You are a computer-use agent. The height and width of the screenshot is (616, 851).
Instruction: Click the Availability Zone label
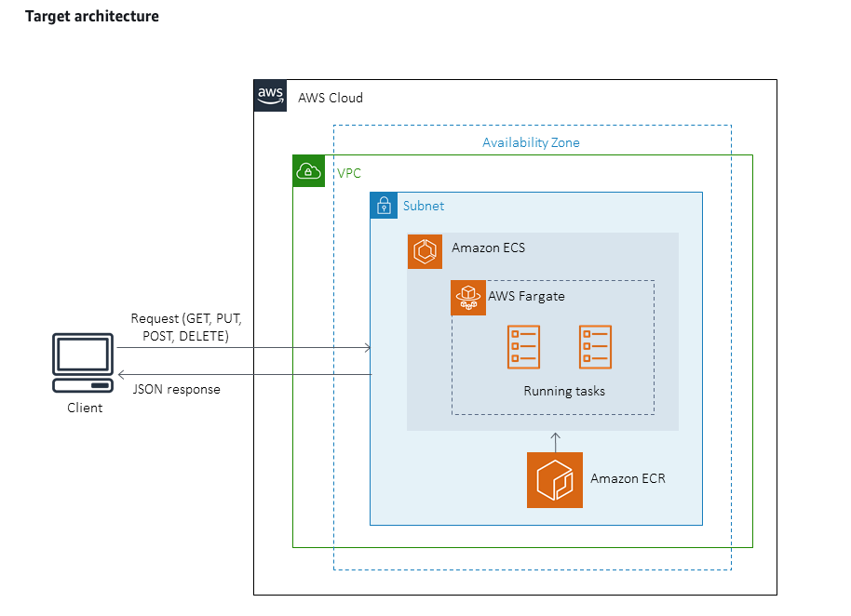tap(531, 142)
